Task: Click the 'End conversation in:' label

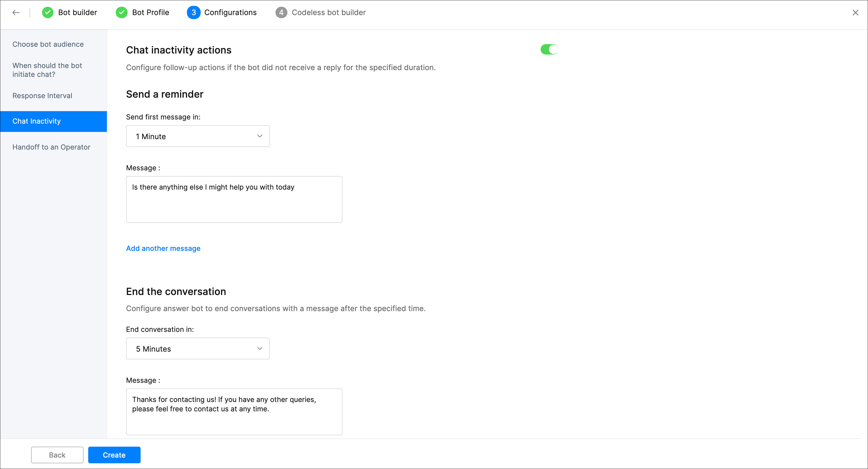Action: point(160,329)
